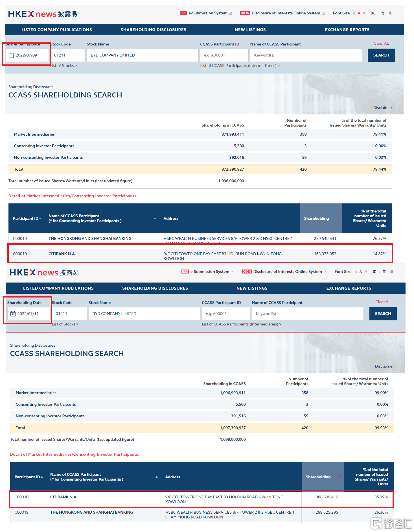Open calendar icon beside date 2022/07/09

point(11,55)
